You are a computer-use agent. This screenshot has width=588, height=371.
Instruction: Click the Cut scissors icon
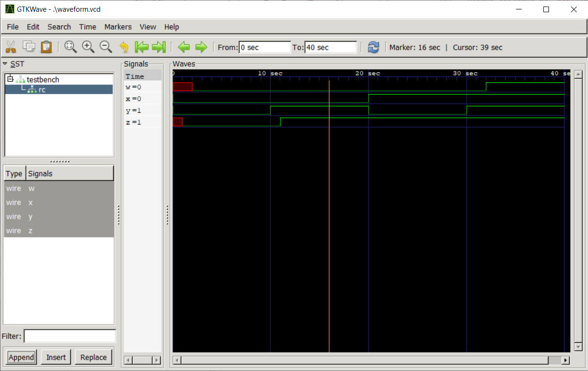[11, 47]
